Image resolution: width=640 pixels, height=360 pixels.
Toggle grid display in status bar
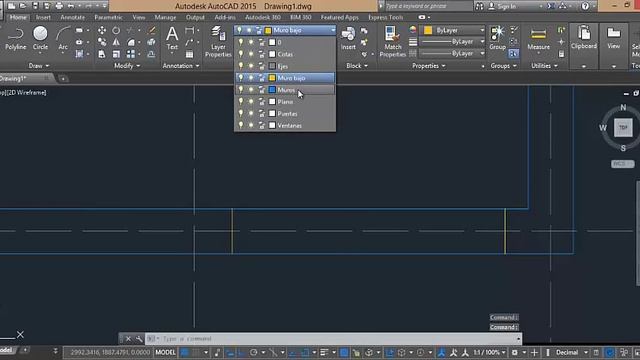184,352
